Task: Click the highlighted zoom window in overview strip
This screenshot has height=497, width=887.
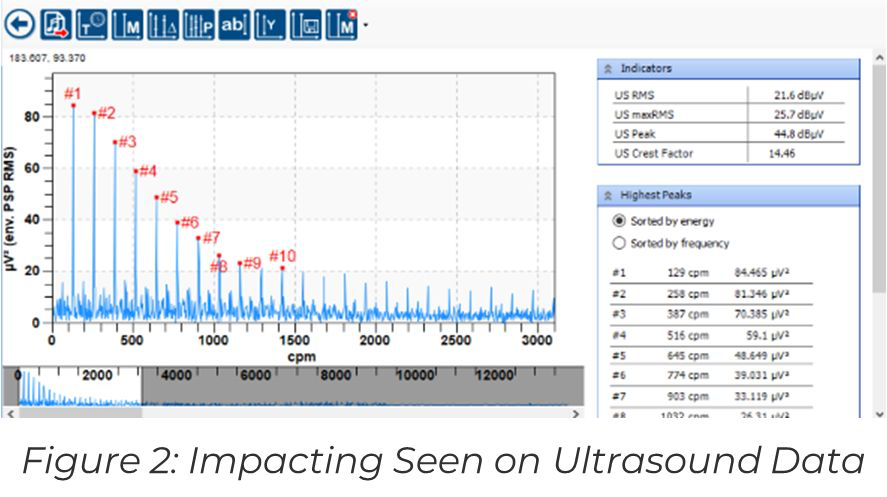Action: pyautogui.click(x=79, y=386)
